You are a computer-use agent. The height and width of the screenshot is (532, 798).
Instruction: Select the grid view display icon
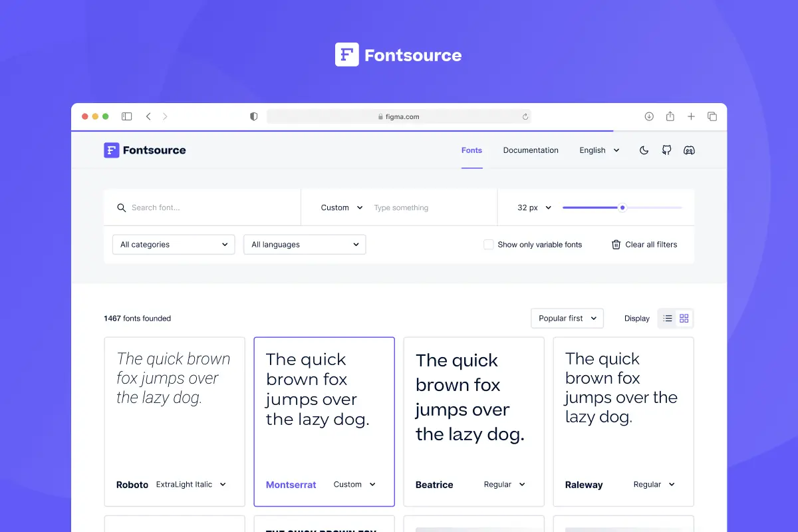coord(684,318)
